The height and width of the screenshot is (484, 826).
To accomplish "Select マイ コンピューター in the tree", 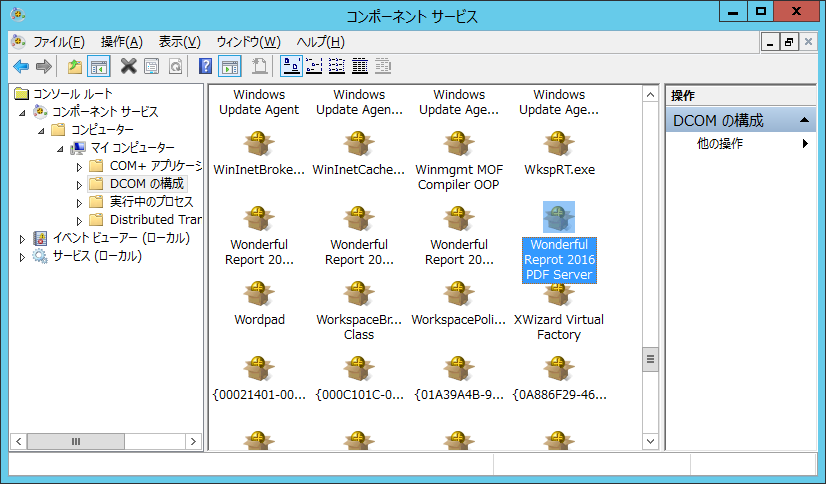I will [132, 147].
